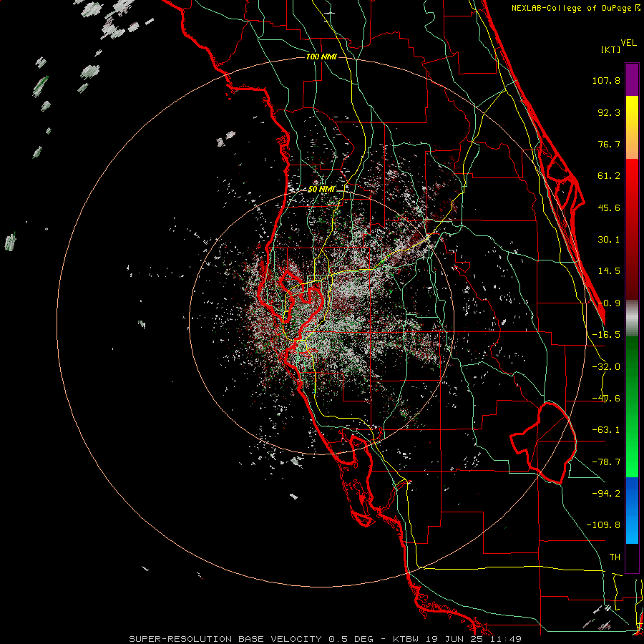Select the 30.1 scale value
Screen dimensions: 644x644
tap(609, 240)
